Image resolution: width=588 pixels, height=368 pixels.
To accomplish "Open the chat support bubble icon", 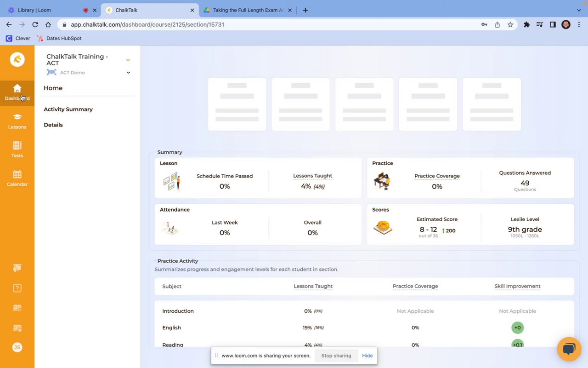I will [x=569, y=349].
